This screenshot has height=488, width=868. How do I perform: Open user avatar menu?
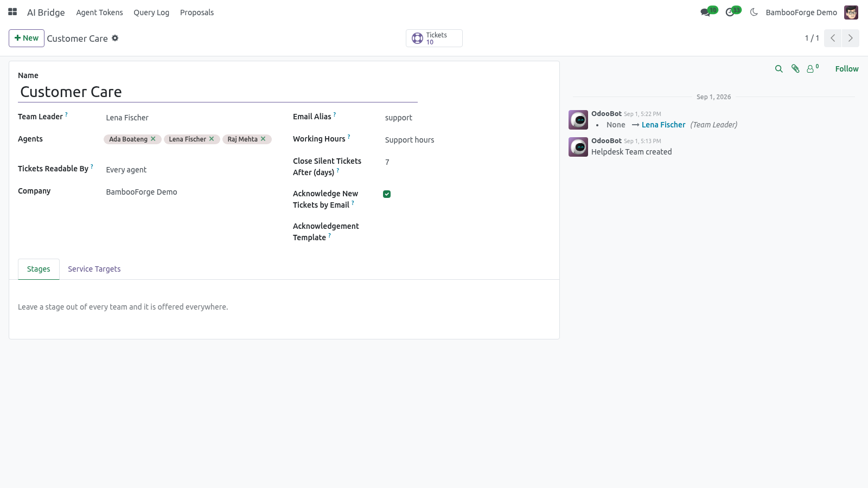851,12
